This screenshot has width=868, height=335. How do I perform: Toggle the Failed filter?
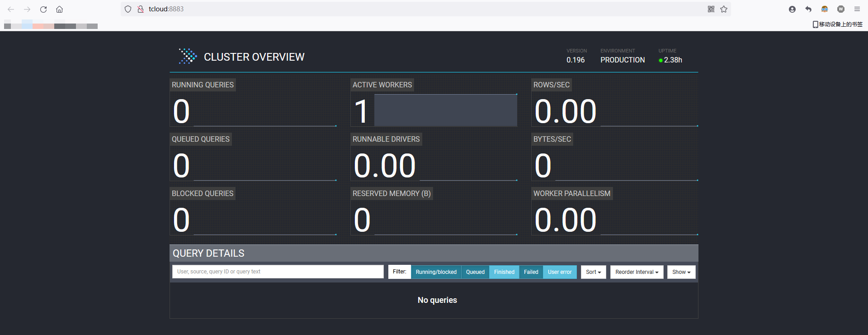coord(531,272)
